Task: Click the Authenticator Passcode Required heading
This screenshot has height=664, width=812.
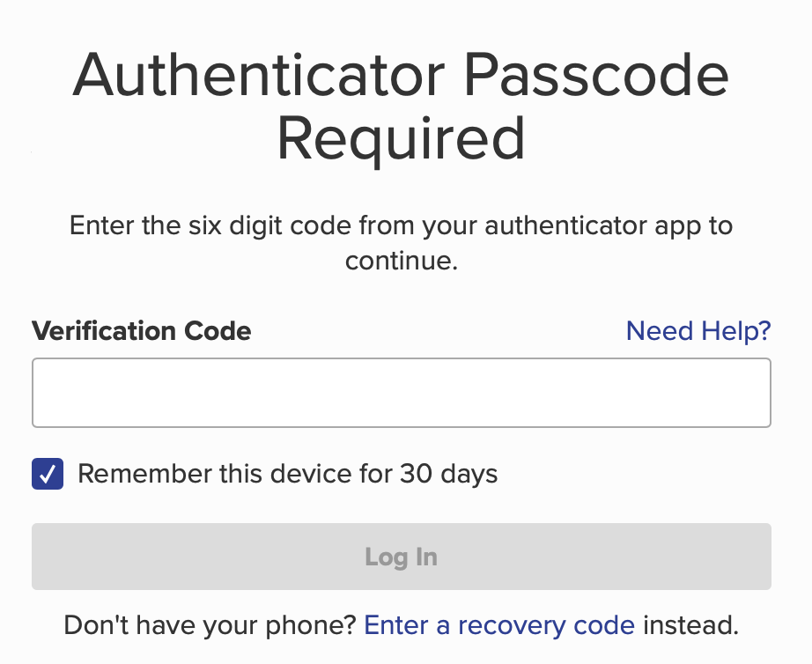Action: click(401, 107)
